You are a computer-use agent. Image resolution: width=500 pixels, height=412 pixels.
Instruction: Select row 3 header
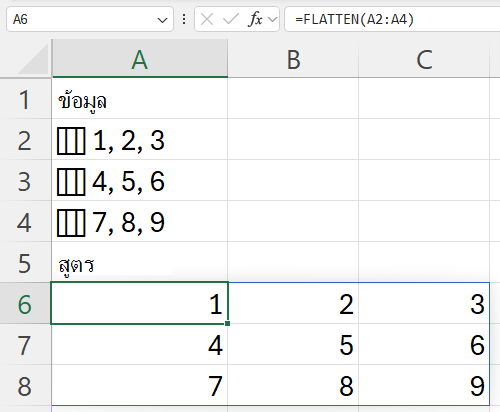point(25,181)
